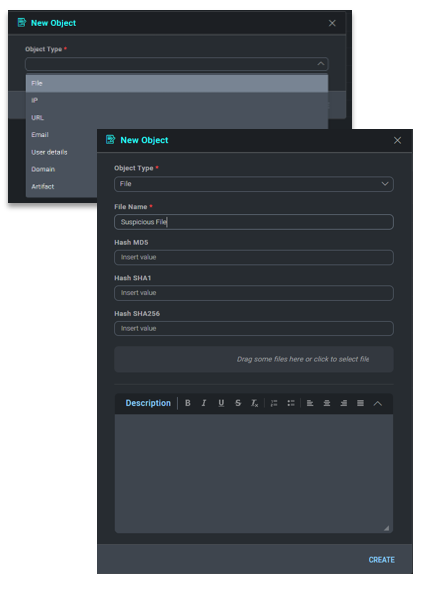Toggle Underline formatting icon
The image size is (430, 600).
click(221, 403)
